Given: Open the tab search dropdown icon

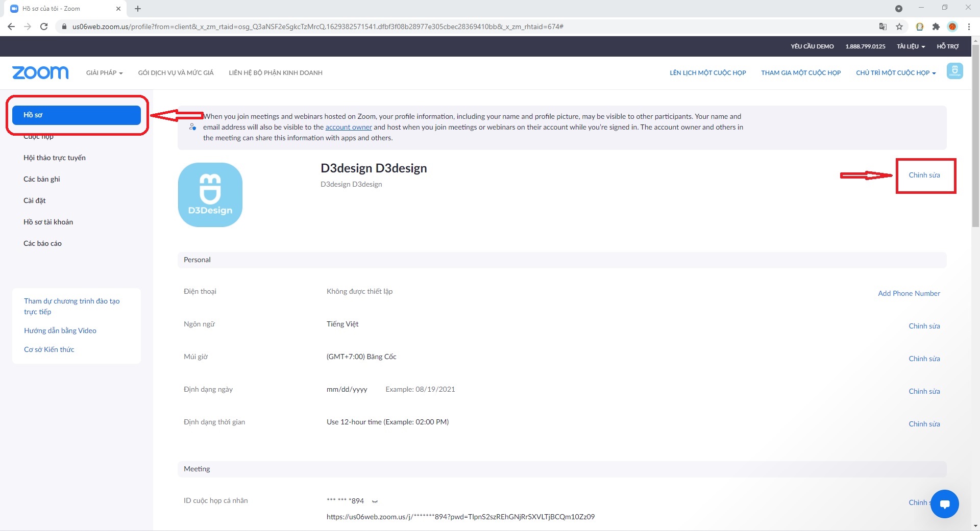Looking at the screenshot, I should click(x=899, y=9).
